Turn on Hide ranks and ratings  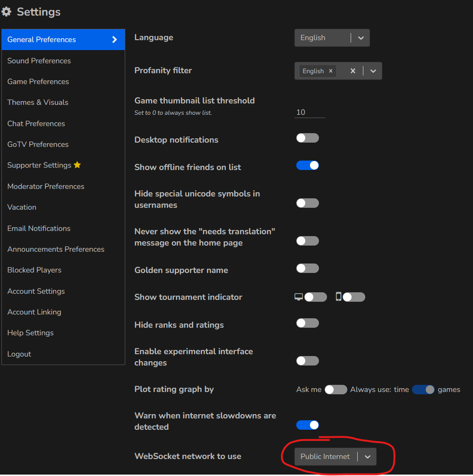tap(307, 323)
